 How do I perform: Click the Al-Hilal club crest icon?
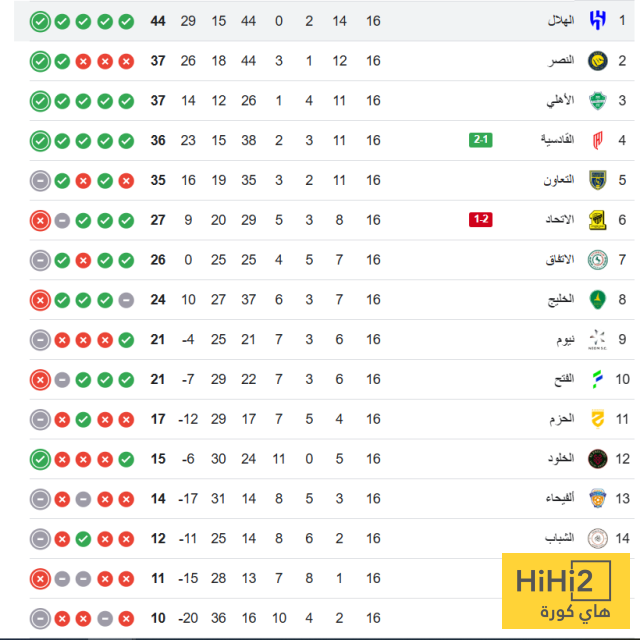597,21
